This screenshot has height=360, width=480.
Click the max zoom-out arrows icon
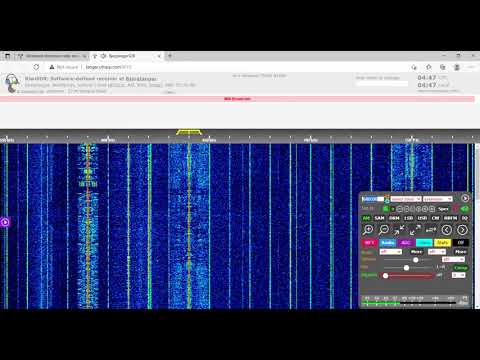pos(415,229)
